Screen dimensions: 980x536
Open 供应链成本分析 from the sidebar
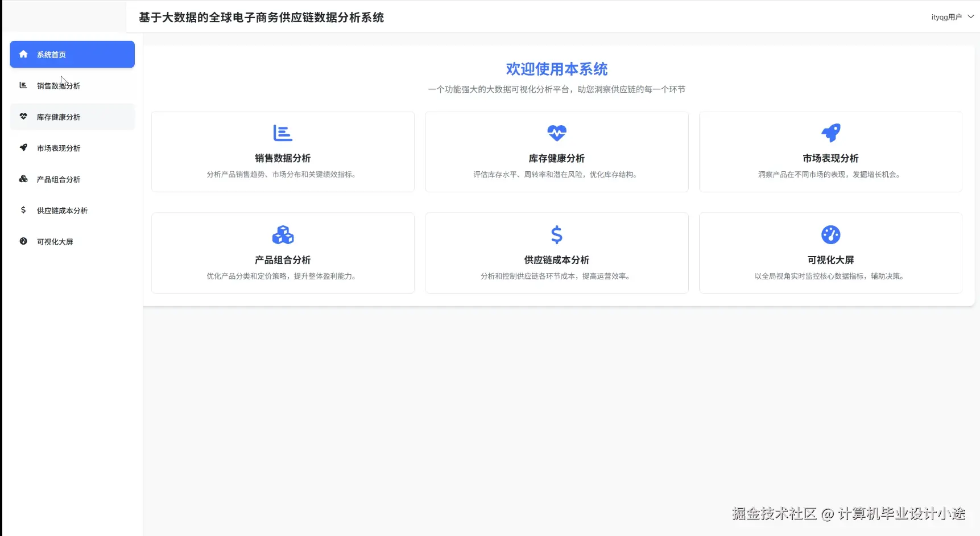click(61, 210)
